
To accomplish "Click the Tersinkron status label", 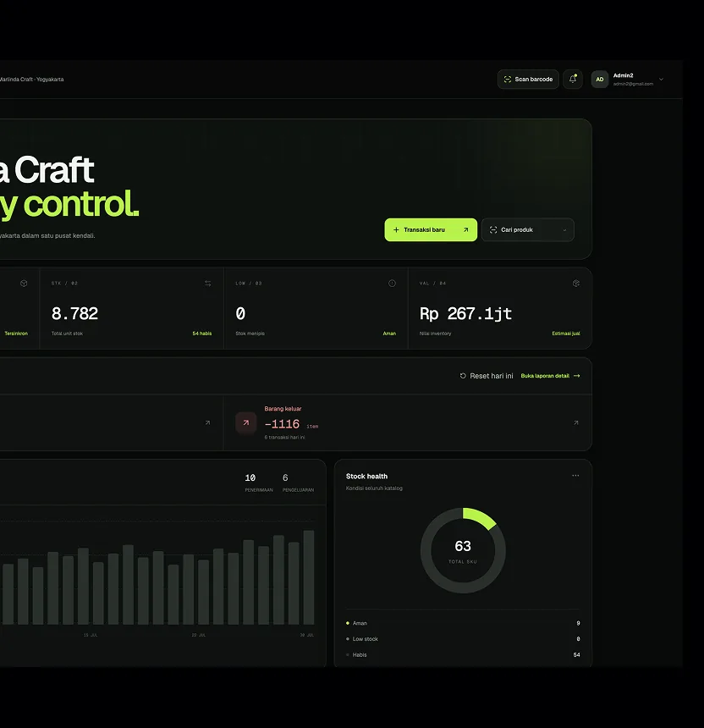I will click(x=16, y=334).
